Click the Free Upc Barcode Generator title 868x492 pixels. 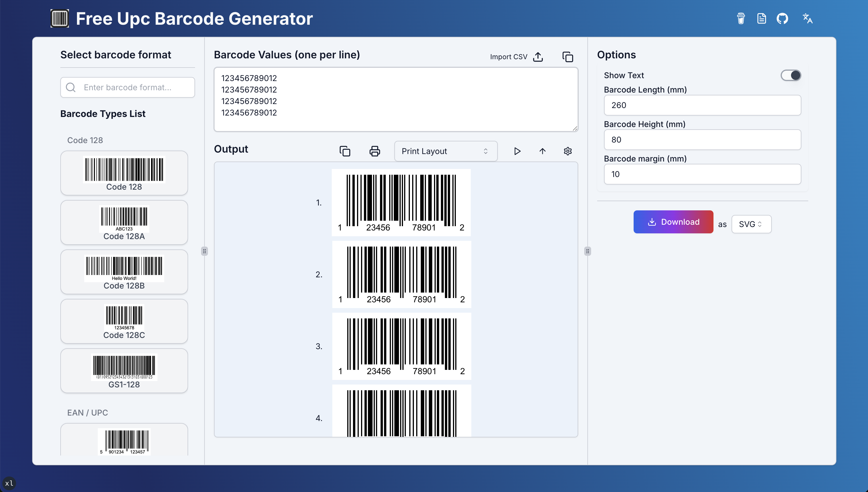194,19
